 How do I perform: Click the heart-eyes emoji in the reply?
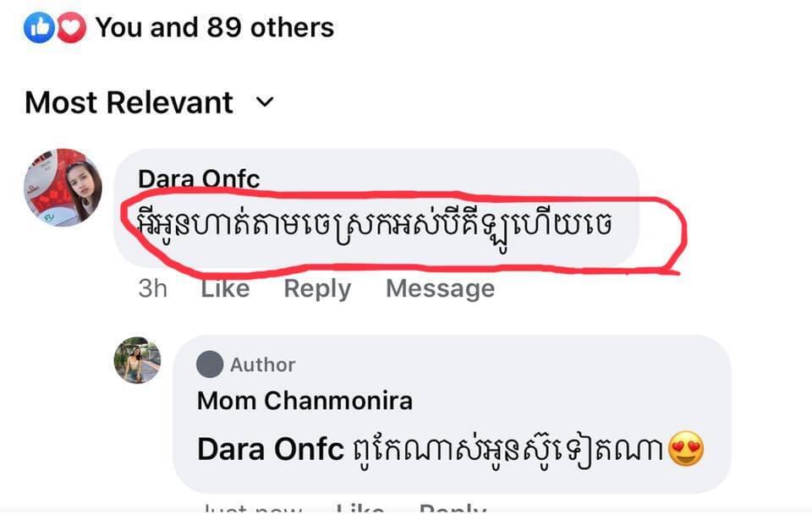(x=686, y=451)
